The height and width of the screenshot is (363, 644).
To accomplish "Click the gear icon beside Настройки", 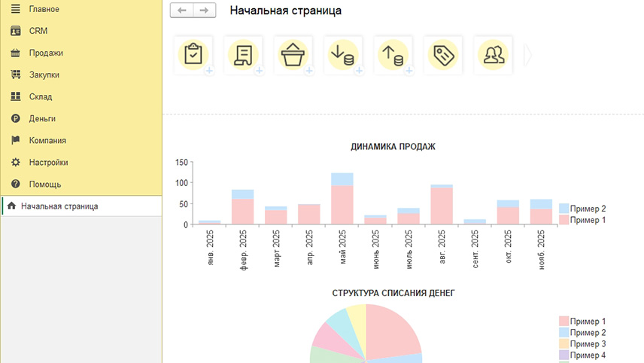I will 16,162.
